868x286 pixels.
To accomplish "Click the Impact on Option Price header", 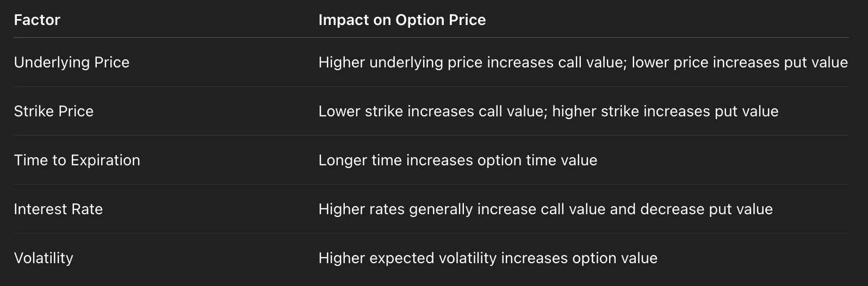I will point(402,20).
